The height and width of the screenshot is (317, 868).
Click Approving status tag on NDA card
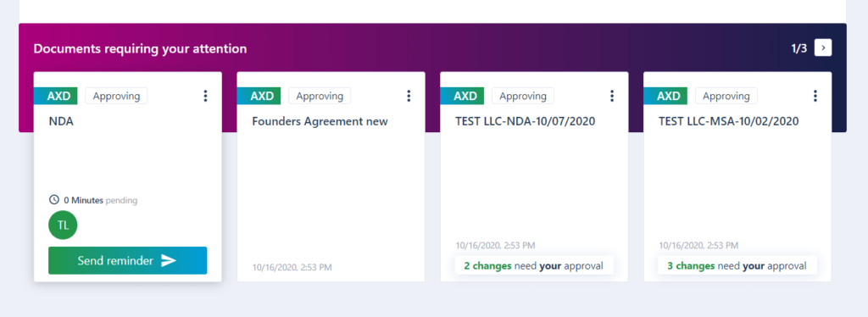click(116, 96)
